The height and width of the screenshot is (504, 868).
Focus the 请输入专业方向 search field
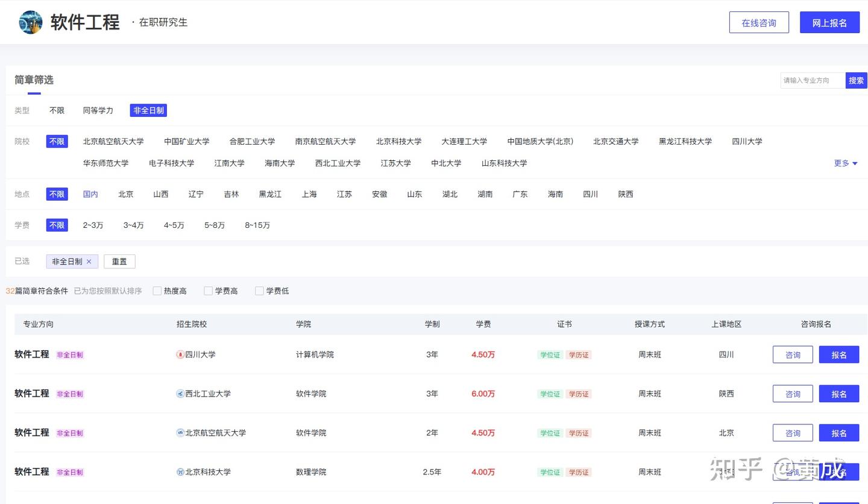pos(813,81)
